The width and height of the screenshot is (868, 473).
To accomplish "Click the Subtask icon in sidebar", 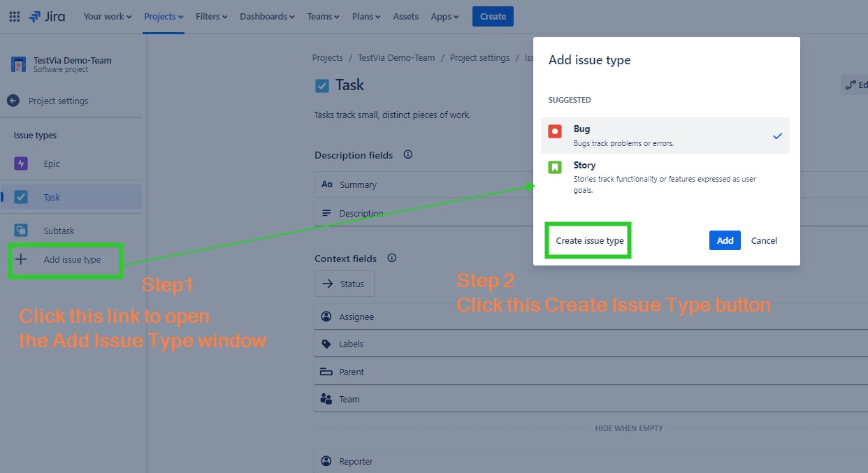I will pos(21,231).
